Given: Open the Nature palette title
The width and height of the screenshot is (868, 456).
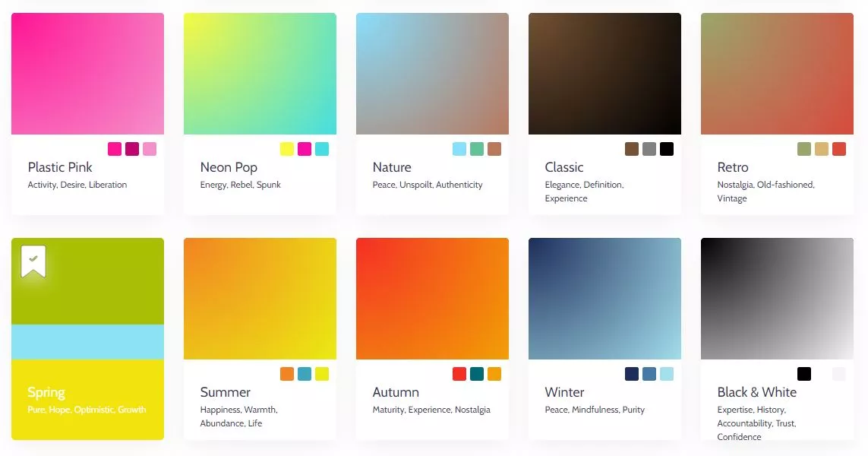Looking at the screenshot, I should coord(392,167).
